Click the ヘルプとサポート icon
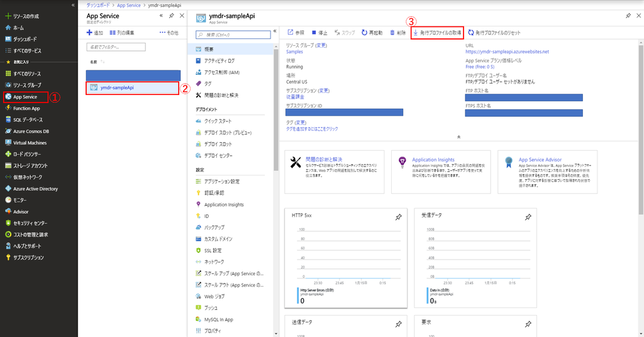The image size is (644, 337). 8,246
